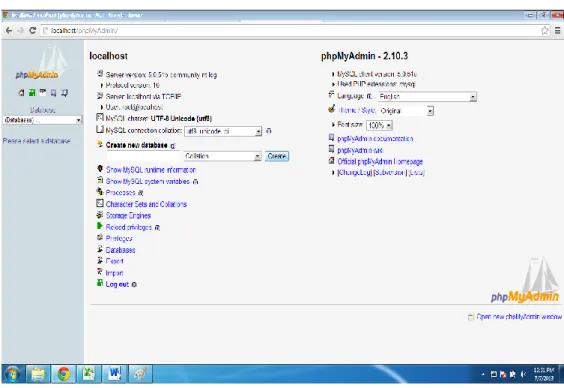The height and width of the screenshot is (388, 564).
Task: Click the volume icon in system tray
Action: [x=523, y=374]
